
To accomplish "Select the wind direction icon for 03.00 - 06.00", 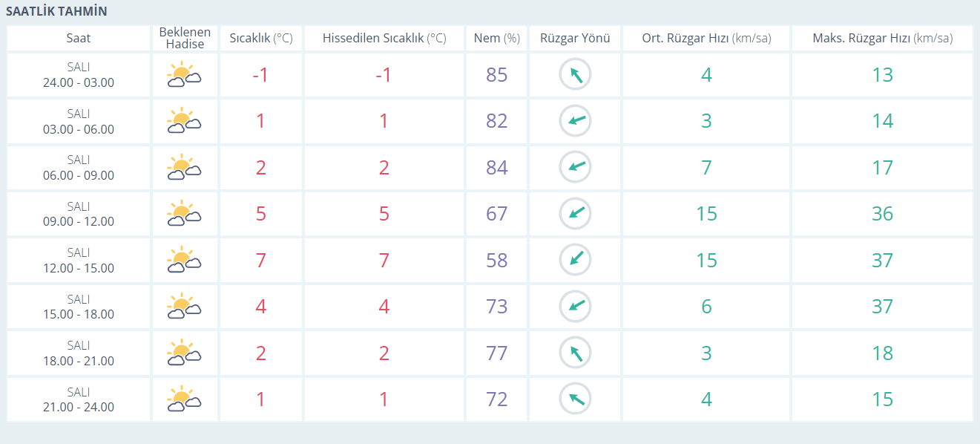I will click(575, 121).
